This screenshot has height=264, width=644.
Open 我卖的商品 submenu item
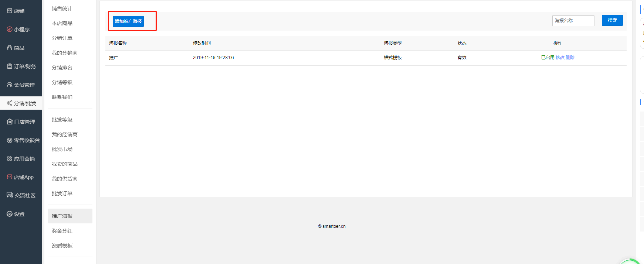[x=65, y=164]
